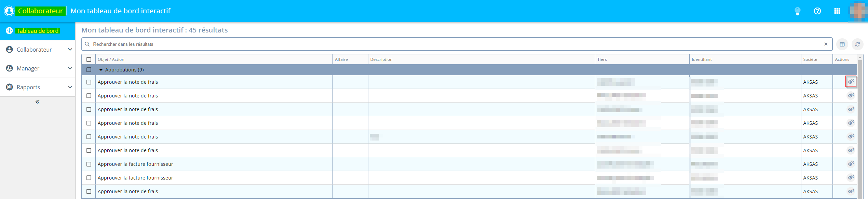Image resolution: width=868 pixels, height=199 pixels.
Task: Check the Approbations group checkbox
Action: [x=89, y=70]
